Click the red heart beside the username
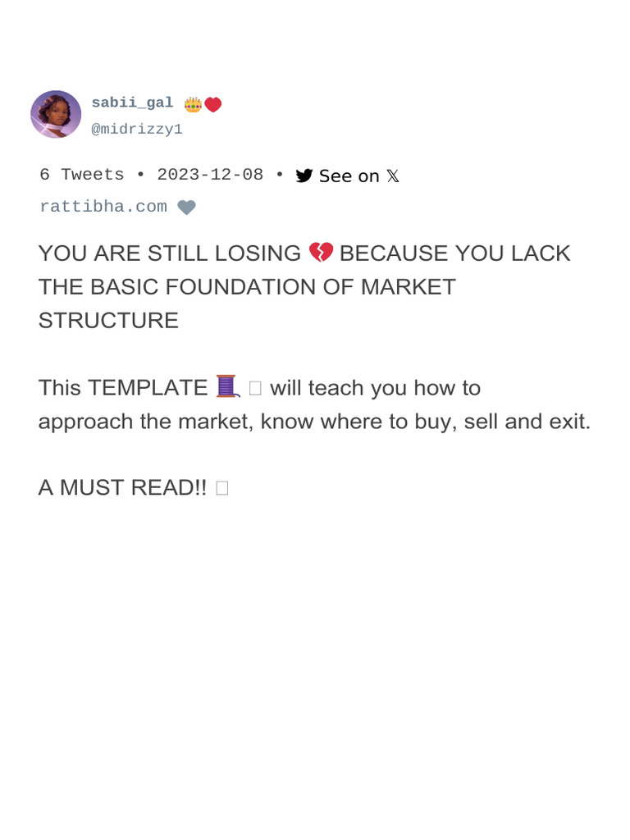 213,104
